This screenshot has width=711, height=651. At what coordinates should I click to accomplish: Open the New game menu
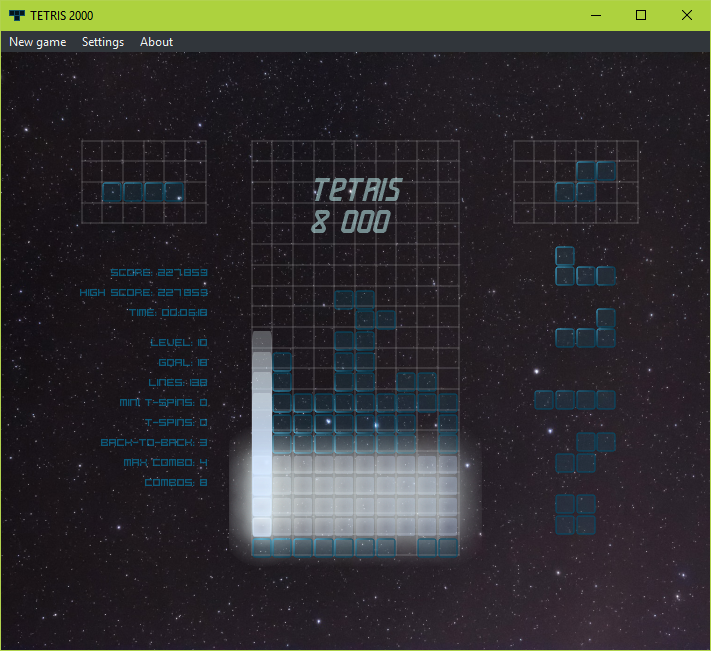pos(38,42)
